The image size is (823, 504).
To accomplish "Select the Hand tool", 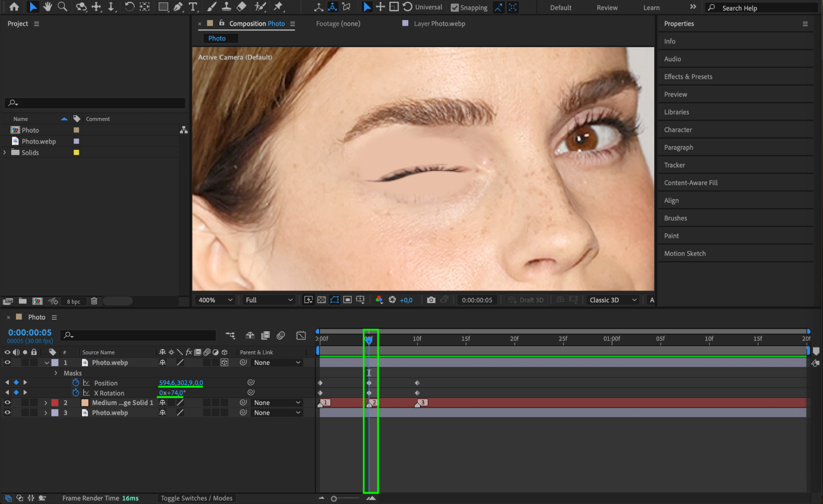I will [x=48, y=7].
